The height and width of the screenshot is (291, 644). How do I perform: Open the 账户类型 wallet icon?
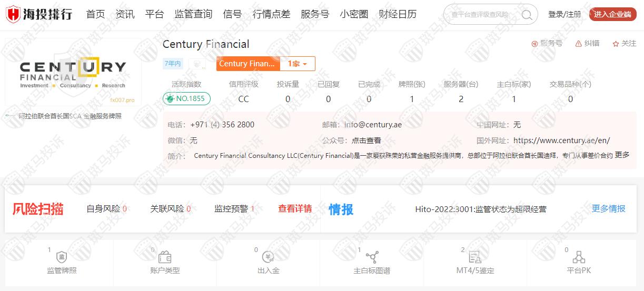click(x=165, y=258)
